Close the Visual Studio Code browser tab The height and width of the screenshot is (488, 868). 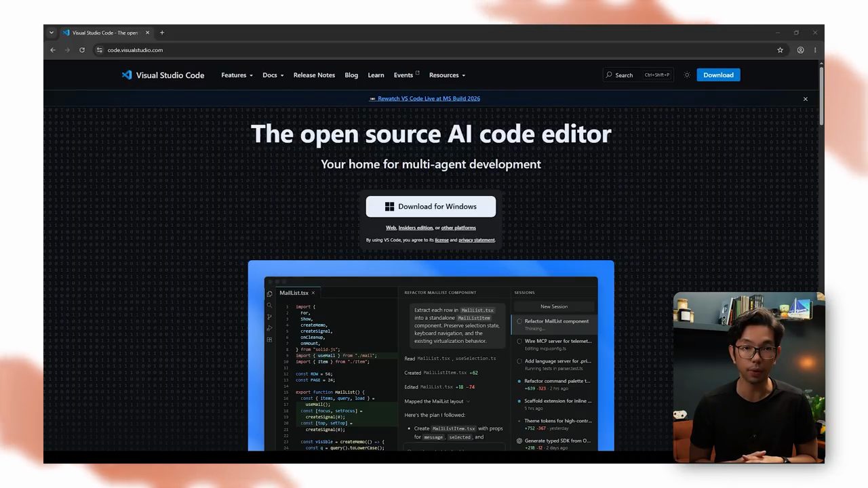tap(147, 33)
